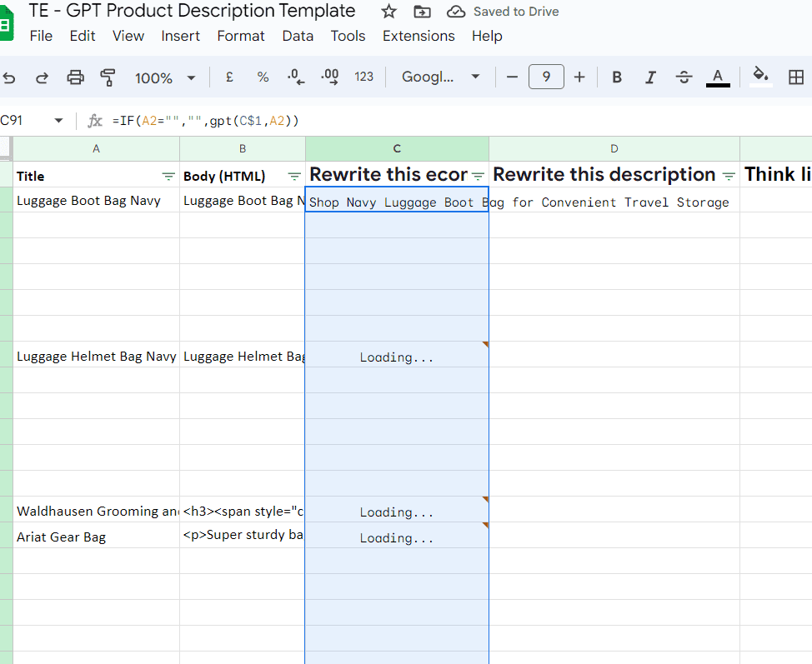Click the document title text
812x664 pixels.
pyautogui.click(x=192, y=11)
